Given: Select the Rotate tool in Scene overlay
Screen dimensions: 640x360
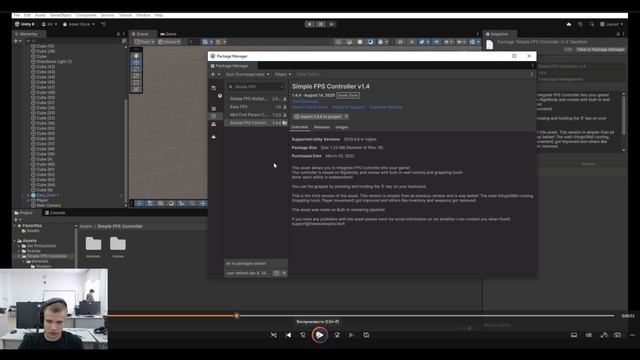Looking at the screenshot, I should (x=136, y=69).
